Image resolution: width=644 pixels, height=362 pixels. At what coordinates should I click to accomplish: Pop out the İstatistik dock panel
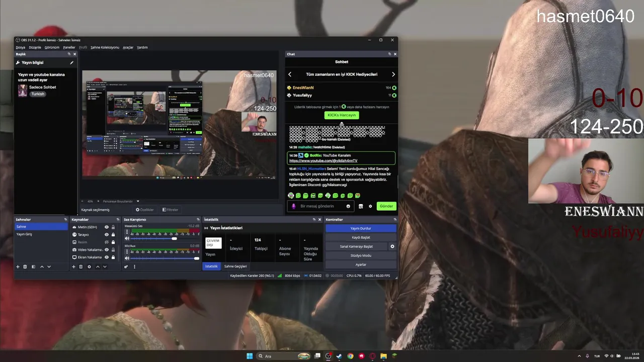pos(314,220)
